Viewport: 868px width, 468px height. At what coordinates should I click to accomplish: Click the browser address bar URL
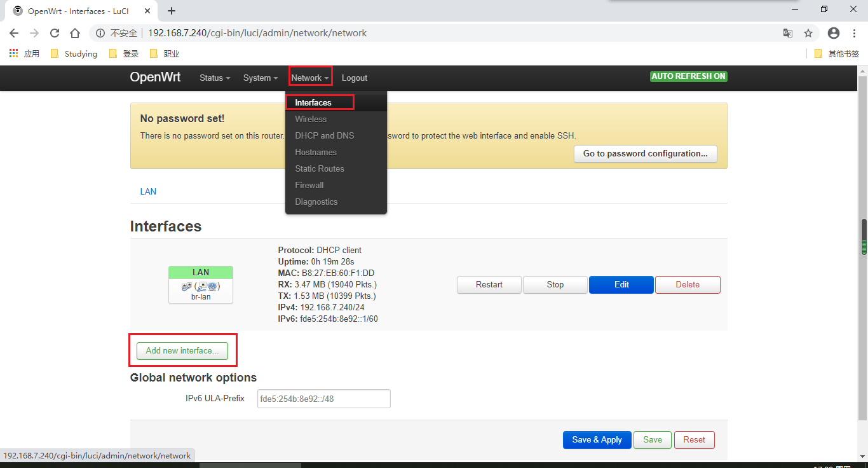257,33
